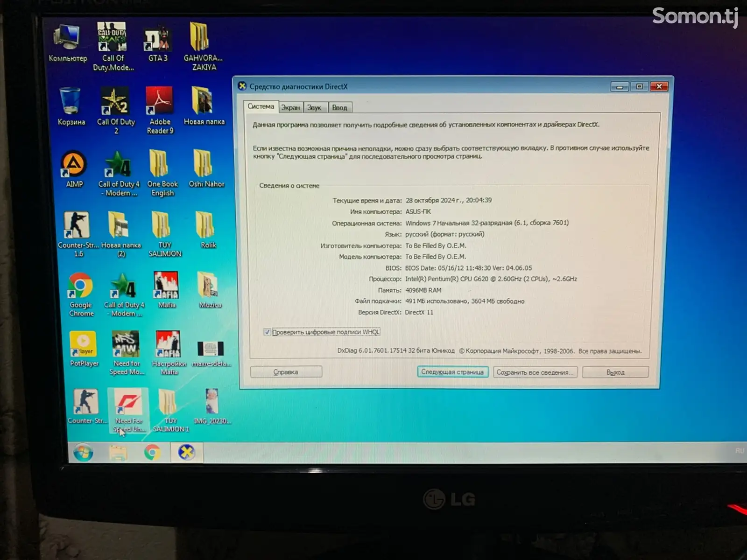The width and height of the screenshot is (747, 560).
Task: Open the One Book English folder
Action: click(162, 173)
